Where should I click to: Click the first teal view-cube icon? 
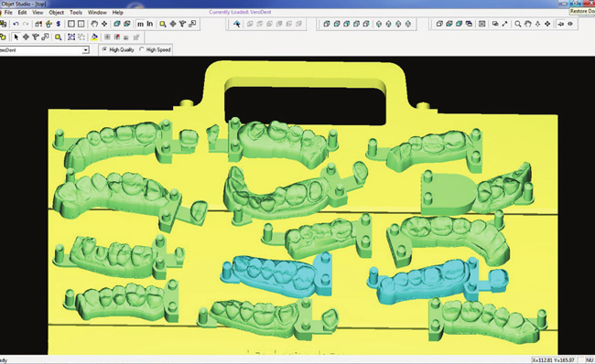click(x=327, y=24)
